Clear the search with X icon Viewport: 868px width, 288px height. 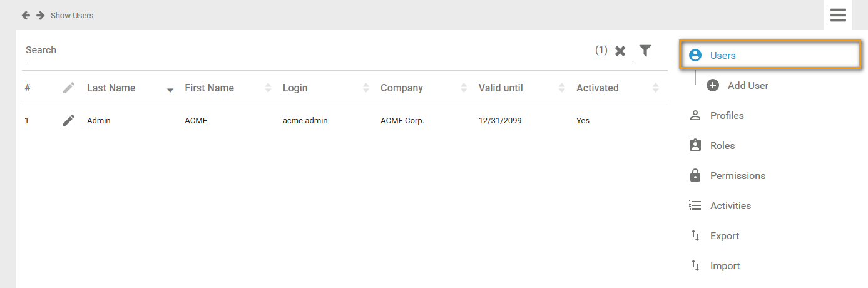coord(620,51)
